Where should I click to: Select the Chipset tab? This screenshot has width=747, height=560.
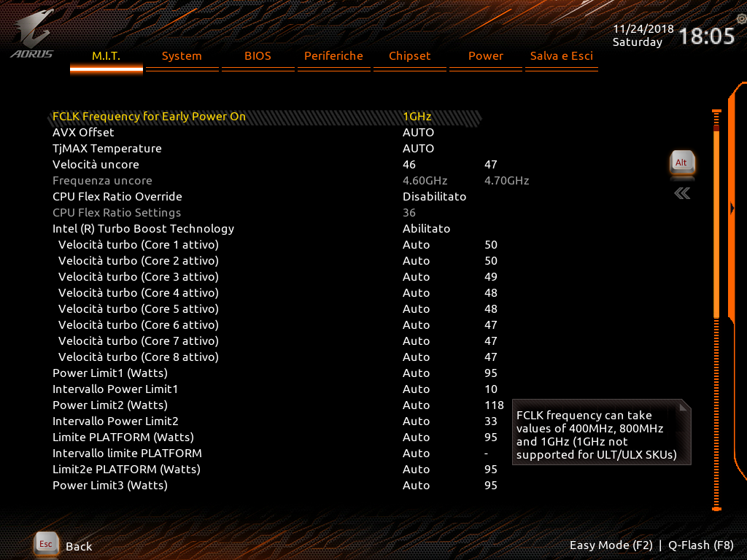410,56
